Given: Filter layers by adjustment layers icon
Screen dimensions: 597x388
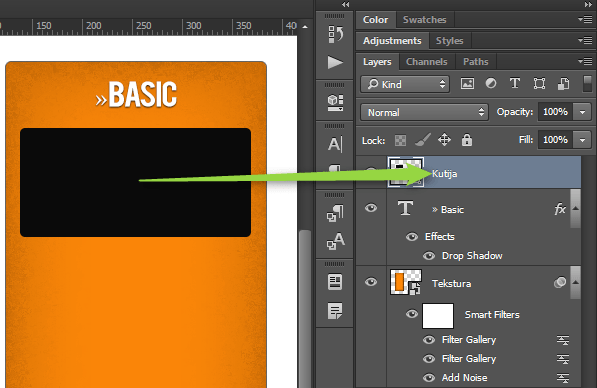Looking at the screenshot, I should click(491, 83).
